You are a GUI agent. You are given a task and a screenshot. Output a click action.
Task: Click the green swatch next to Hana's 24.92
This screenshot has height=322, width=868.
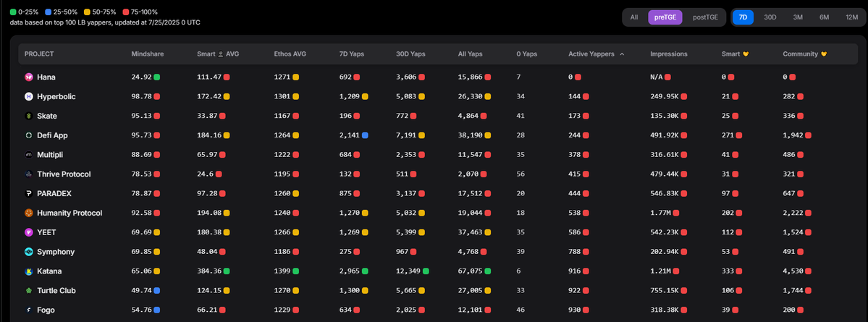click(x=157, y=77)
